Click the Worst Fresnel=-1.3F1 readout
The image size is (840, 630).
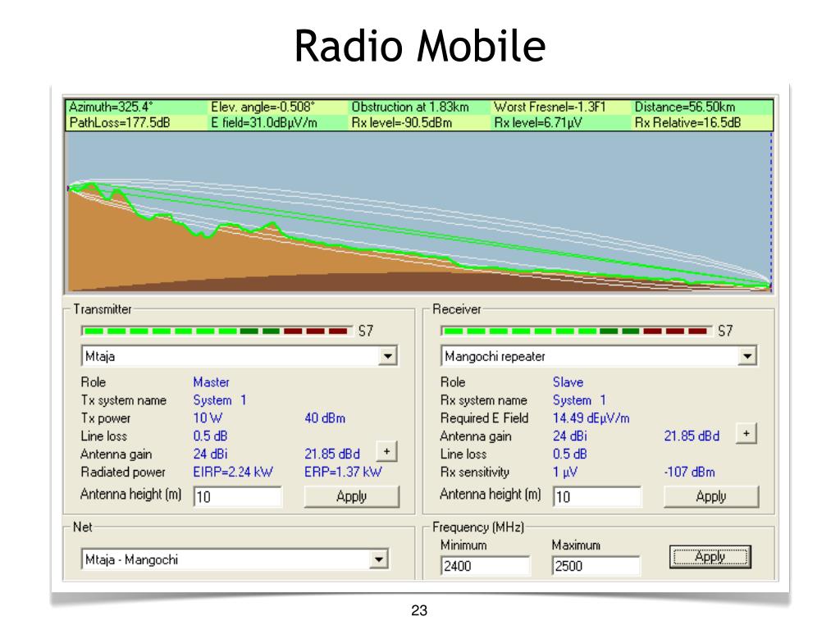pos(550,107)
